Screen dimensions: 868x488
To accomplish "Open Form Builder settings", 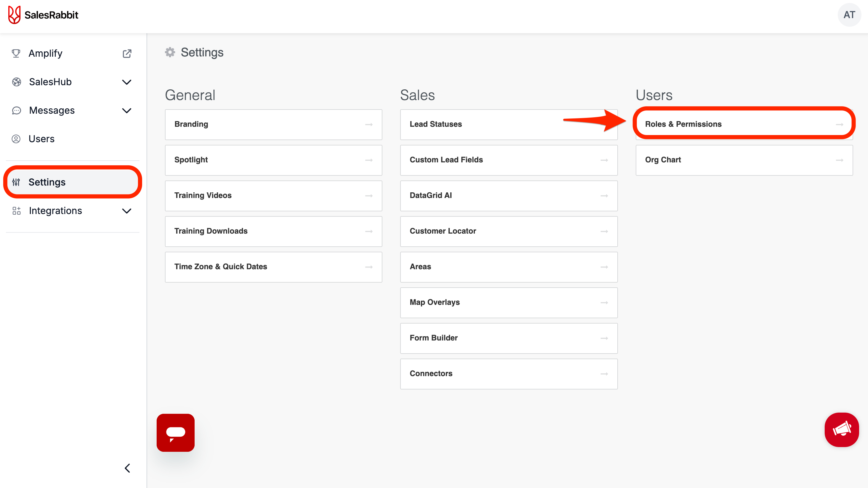I will tap(509, 338).
